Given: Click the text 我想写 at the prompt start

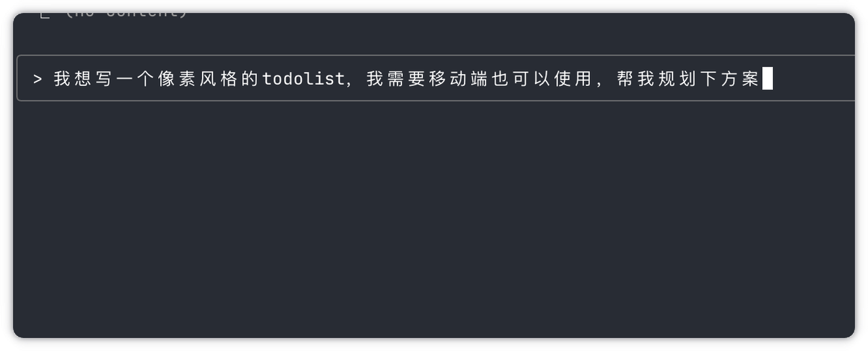Looking at the screenshot, I should 83,79.
